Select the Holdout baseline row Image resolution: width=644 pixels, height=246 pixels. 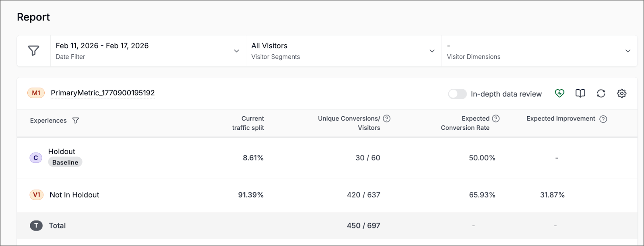point(62,152)
